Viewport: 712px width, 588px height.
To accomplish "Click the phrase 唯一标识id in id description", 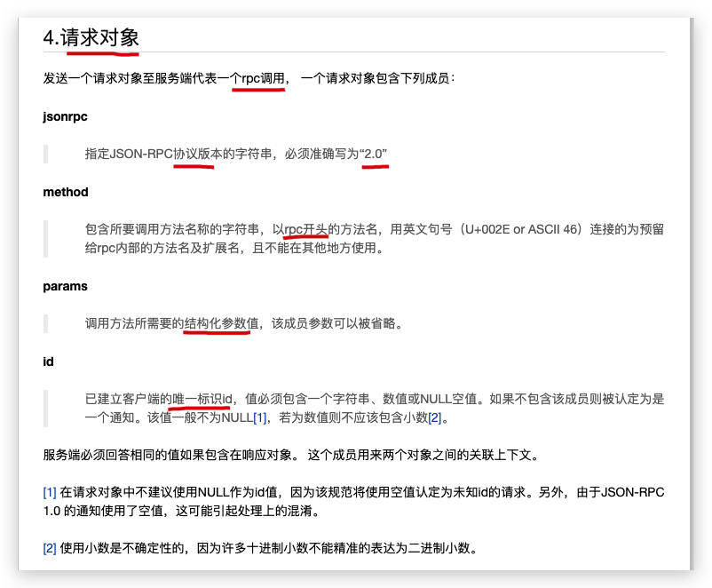I will click(202, 399).
